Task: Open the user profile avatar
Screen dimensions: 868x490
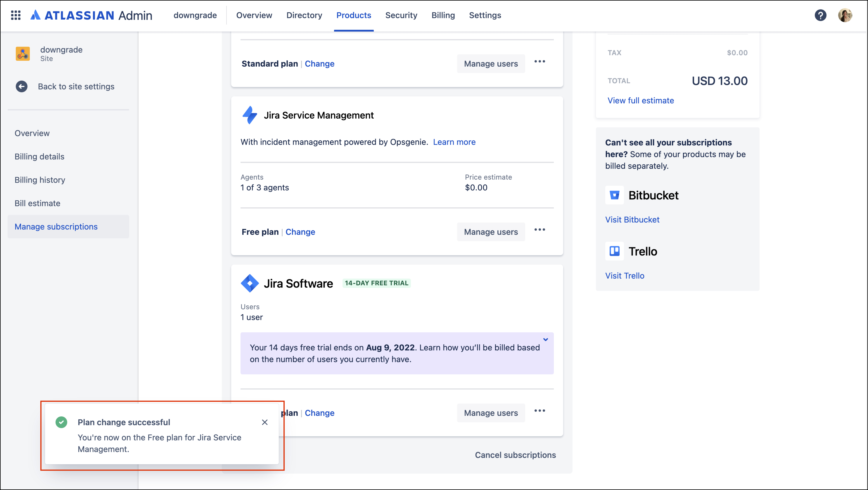Action: (845, 15)
